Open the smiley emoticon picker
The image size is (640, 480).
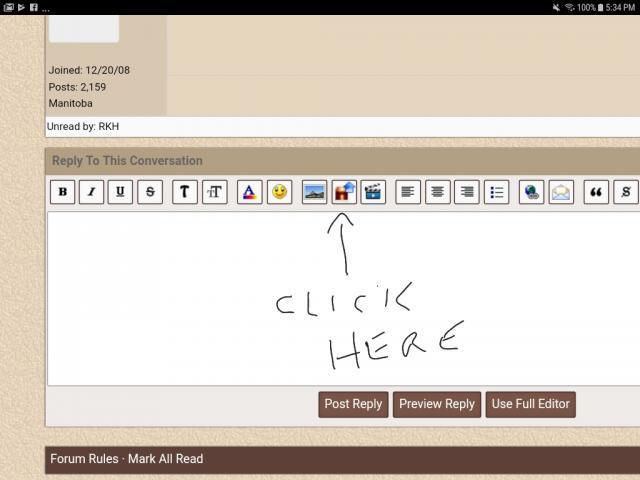pyautogui.click(x=279, y=192)
